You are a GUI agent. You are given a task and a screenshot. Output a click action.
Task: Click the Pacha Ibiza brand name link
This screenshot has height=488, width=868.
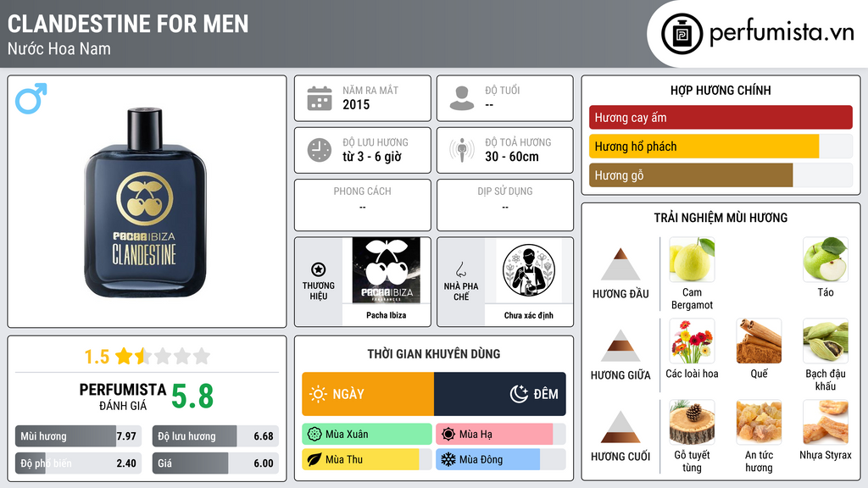point(387,315)
